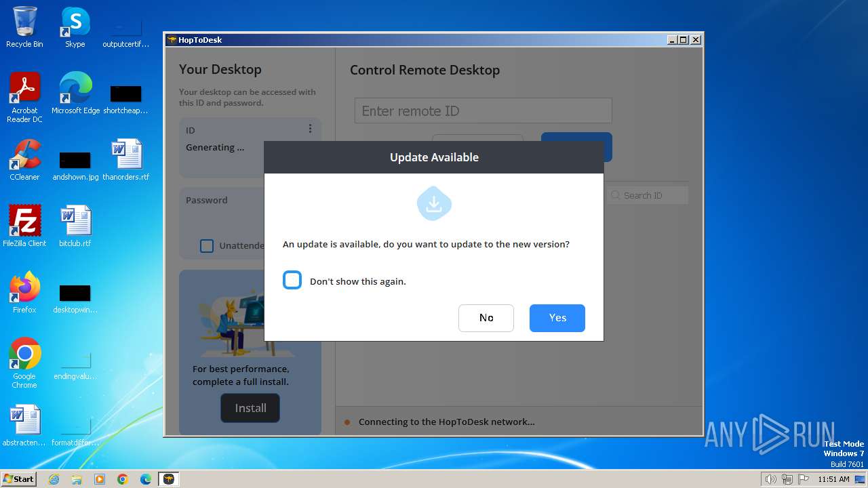Open Windows Media Player taskbar icon

pyautogui.click(x=100, y=479)
